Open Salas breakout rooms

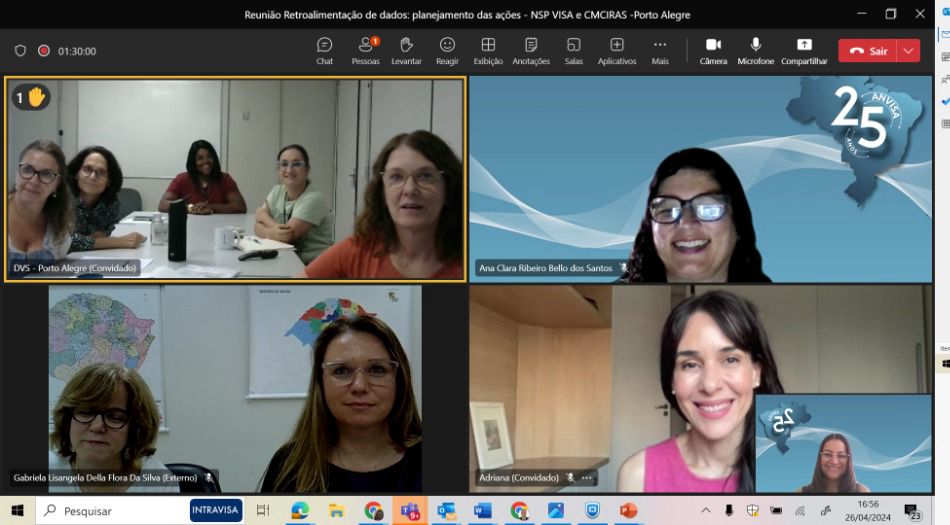(573, 51)
